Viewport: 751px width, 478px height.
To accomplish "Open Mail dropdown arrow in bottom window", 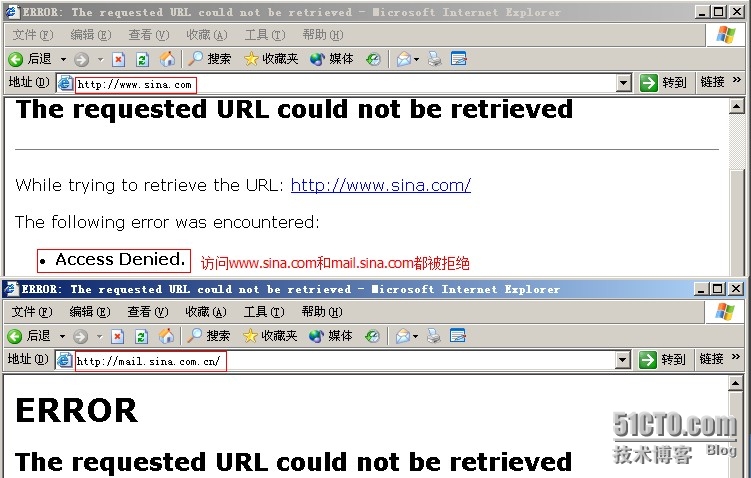I will (x=415, y=337).
